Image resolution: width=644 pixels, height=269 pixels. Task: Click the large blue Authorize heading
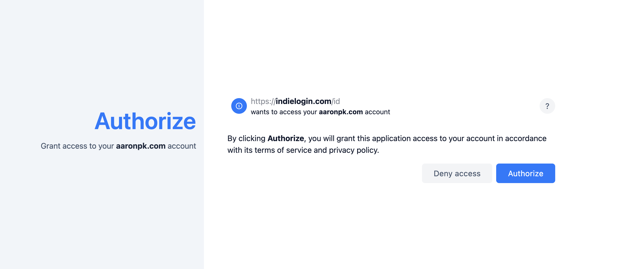tap(145, 121)
